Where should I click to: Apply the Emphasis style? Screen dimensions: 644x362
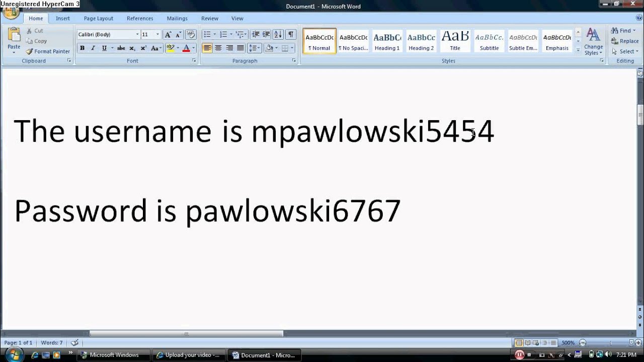tap(557, 41)
